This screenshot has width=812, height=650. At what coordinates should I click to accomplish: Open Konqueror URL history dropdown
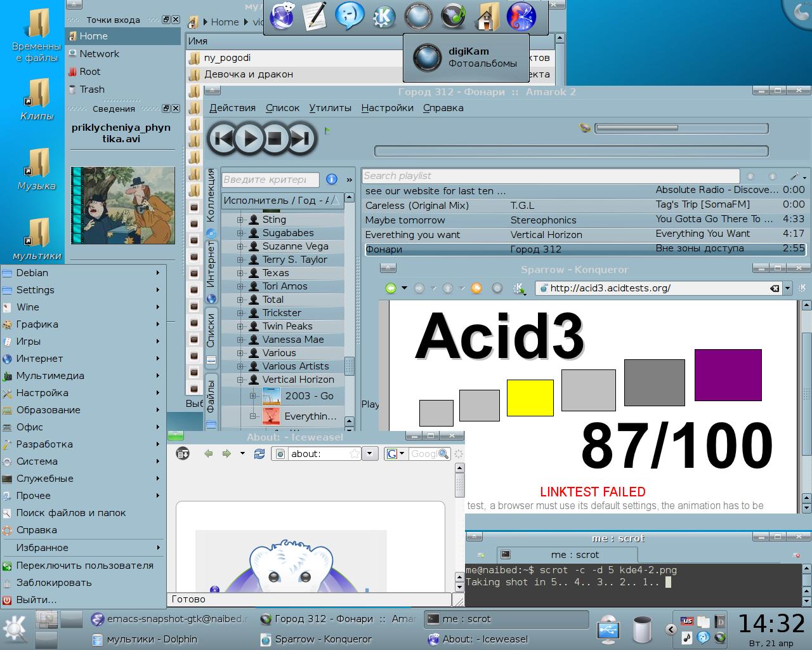787,288
